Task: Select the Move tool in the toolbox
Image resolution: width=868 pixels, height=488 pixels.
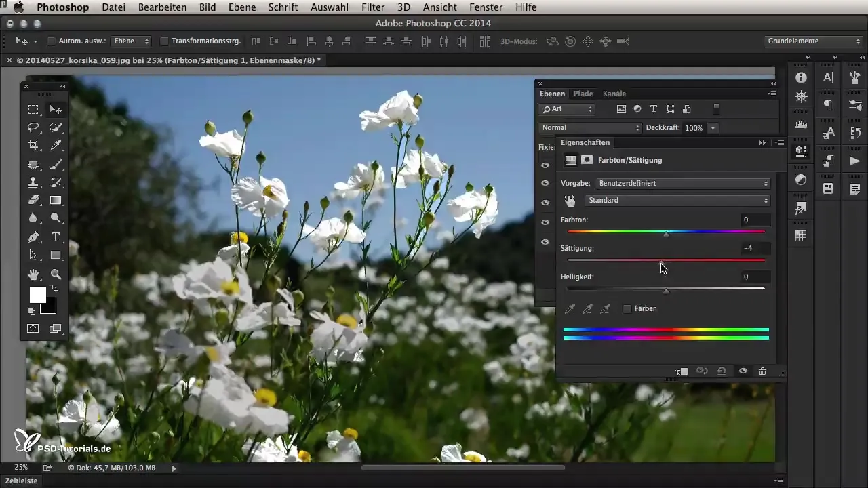Action: 56,109
